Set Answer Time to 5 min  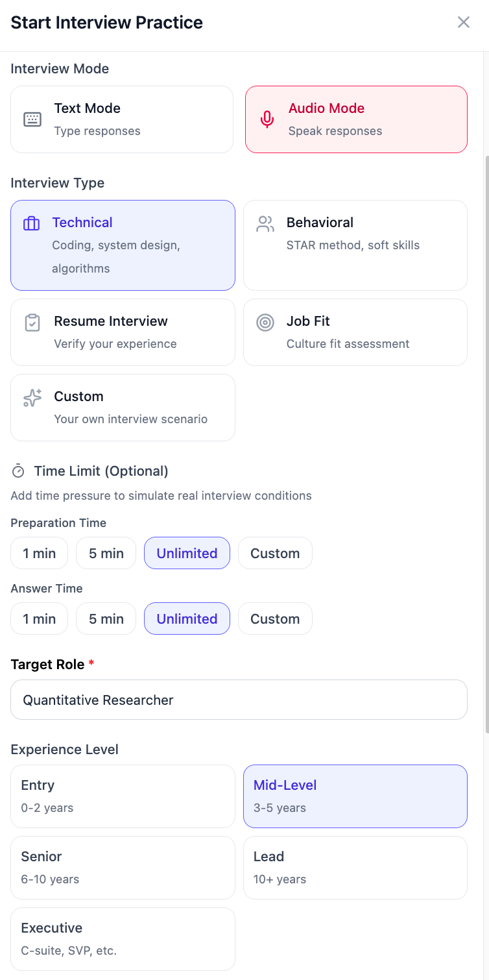(x=106, y=619)
